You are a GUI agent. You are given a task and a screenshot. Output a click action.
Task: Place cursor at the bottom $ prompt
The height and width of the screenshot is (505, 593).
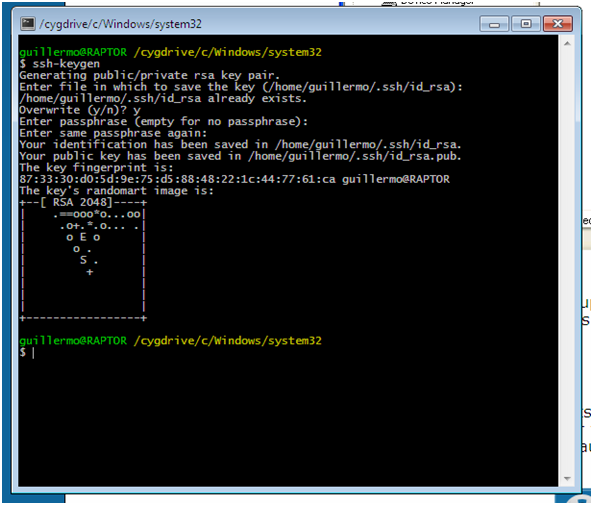coord(33,353)
